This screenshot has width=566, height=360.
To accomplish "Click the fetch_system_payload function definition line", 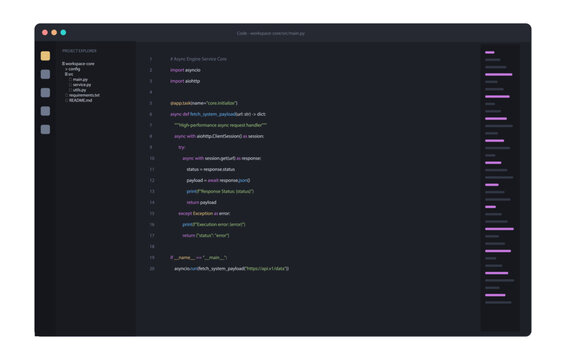I will pyautogui.click(x=218, y=114).
